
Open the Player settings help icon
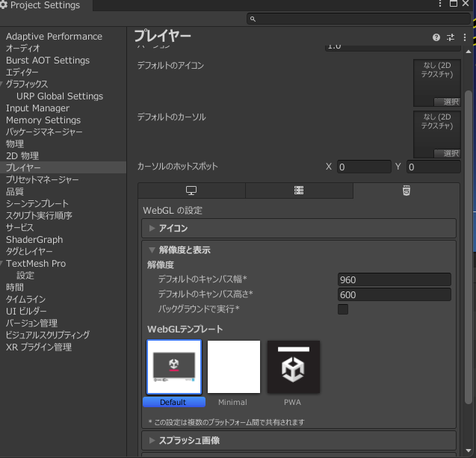click(436, 37)
